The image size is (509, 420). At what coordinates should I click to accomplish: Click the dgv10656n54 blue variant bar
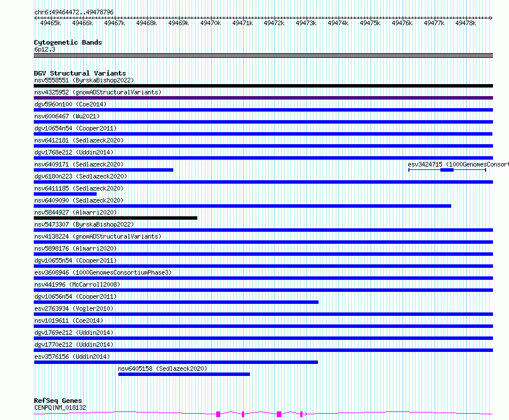176,302
